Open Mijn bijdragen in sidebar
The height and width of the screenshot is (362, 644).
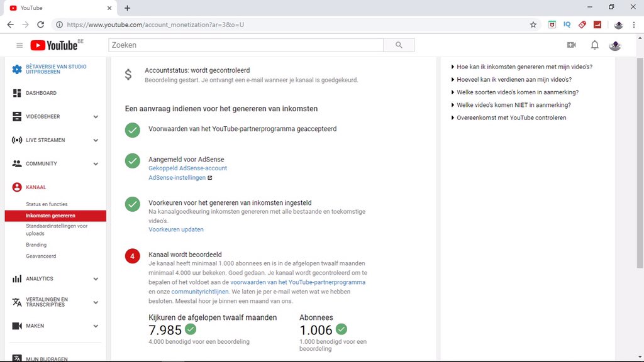(x=47, y=359)
